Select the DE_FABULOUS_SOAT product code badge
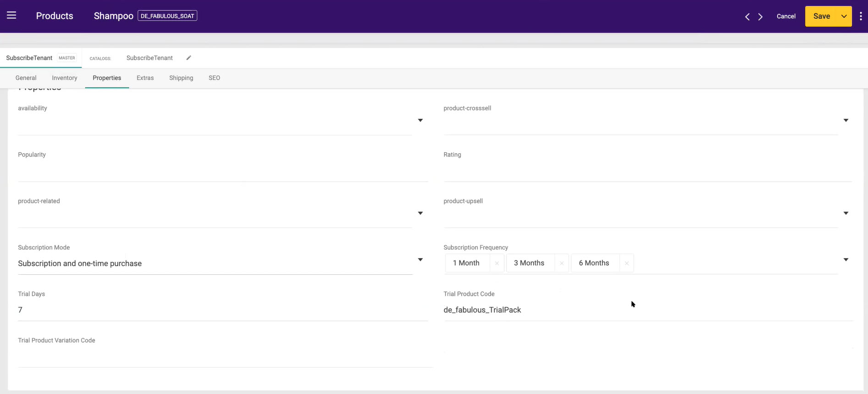Viewport: 868px width, 394px height. 167,16
